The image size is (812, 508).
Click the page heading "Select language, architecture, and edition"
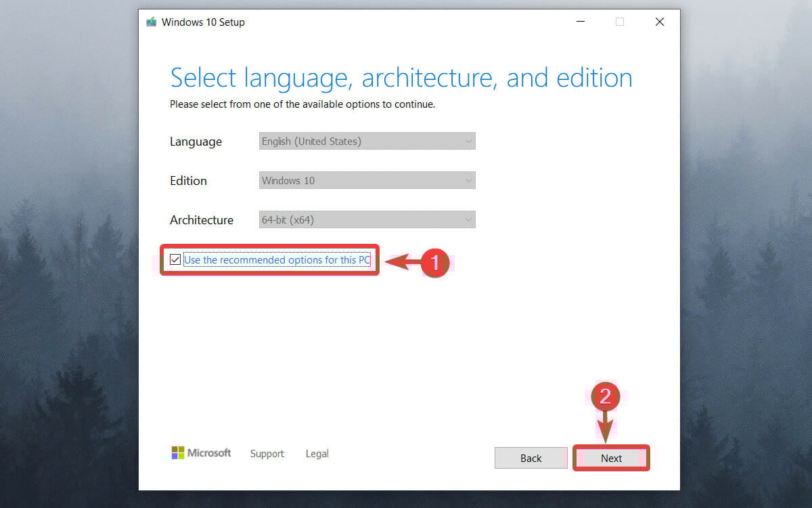[401, 79]
